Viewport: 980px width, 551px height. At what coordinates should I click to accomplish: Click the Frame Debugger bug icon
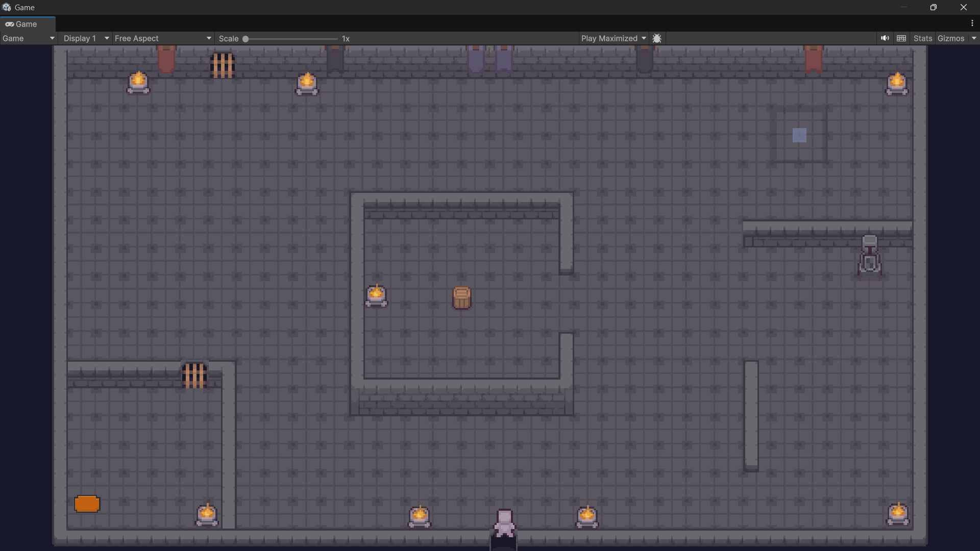pyautogui.click(x=657, y=38)
